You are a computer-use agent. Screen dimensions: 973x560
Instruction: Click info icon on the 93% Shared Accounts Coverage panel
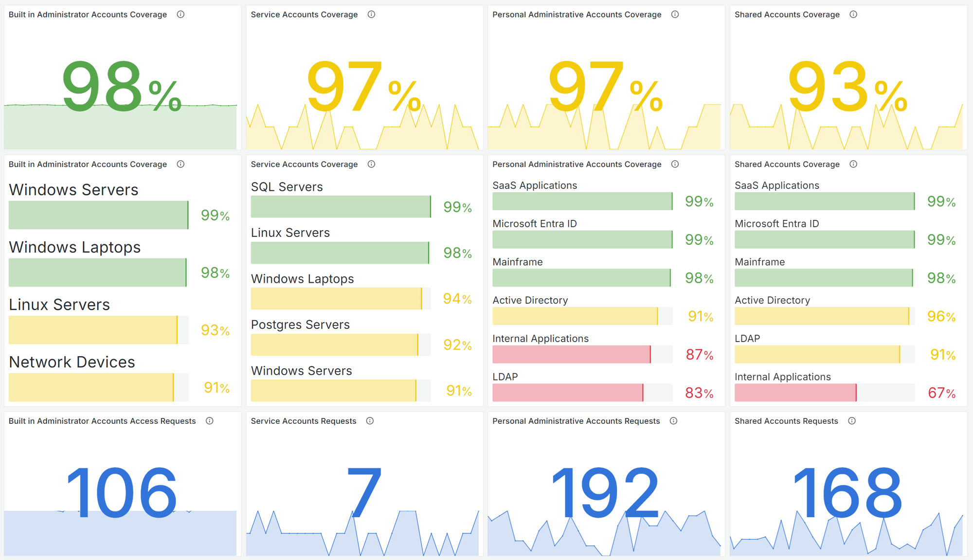tap(853, 15)
